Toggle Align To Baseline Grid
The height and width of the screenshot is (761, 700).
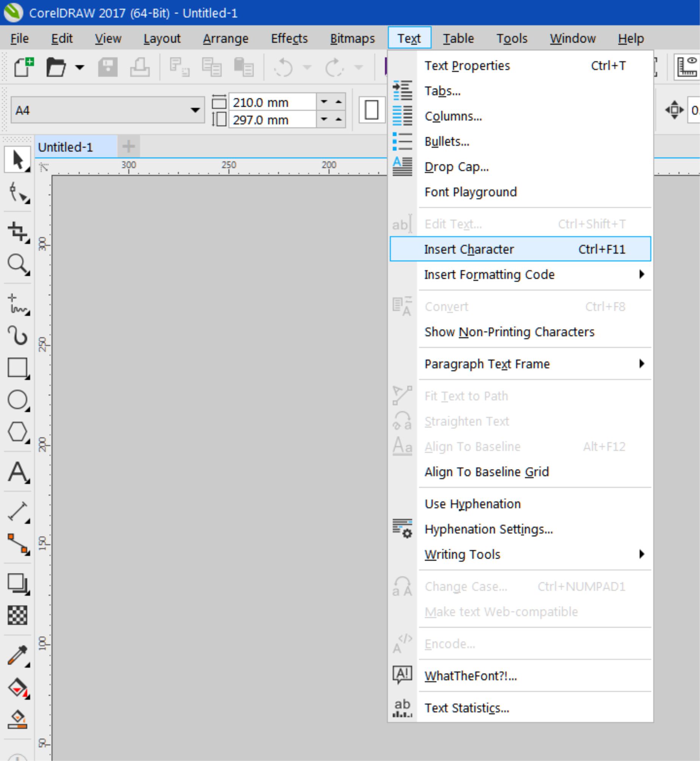[487, 472]
